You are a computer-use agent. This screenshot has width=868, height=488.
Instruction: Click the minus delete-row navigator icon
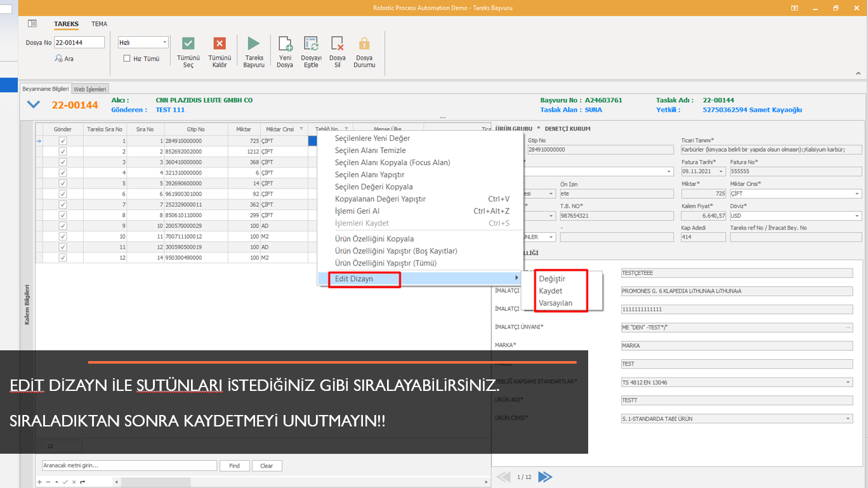point(48,482)
